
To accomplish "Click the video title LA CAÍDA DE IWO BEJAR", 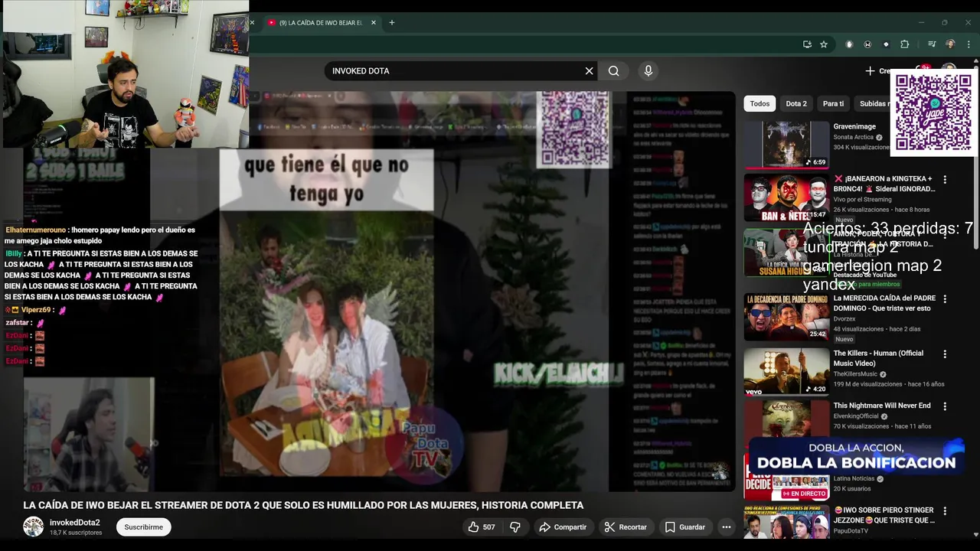I will click(x=303, y=505).
